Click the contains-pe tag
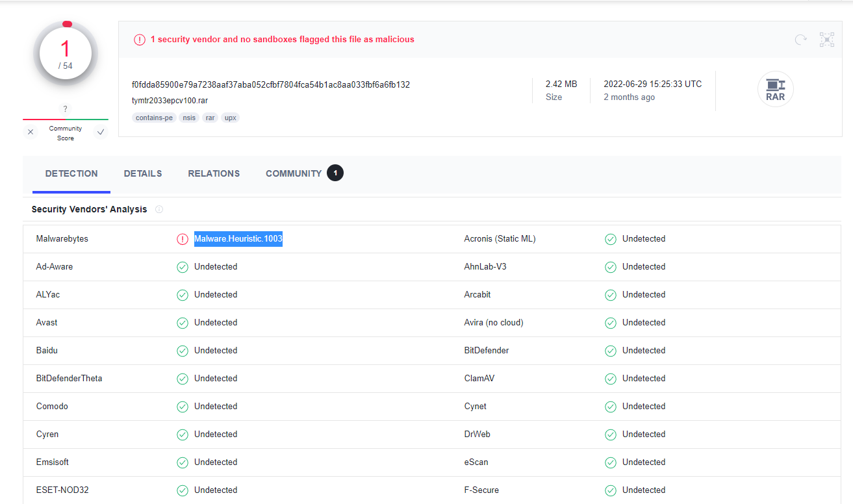Viewport: 853px width, 504px height. pyautogui.click(x=154, y=118)
